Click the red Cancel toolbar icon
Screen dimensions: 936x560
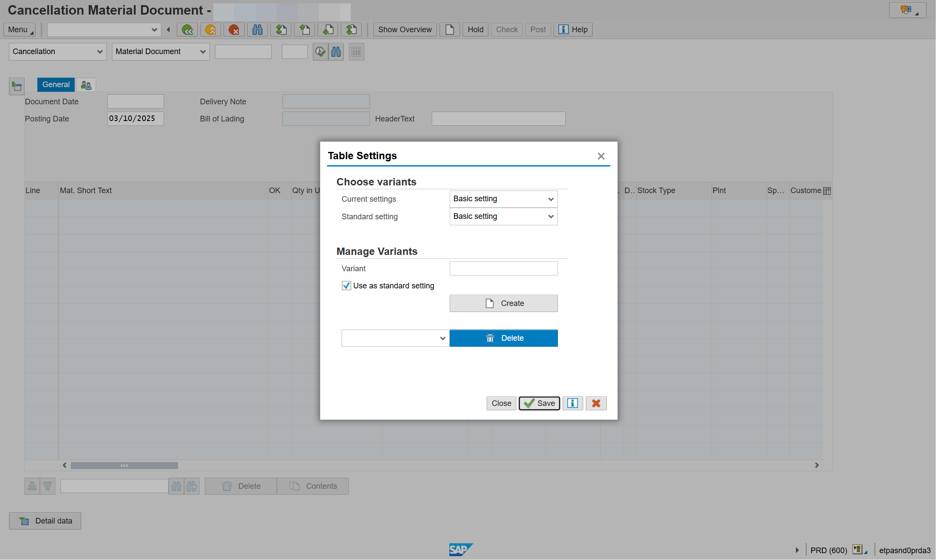click(234, 30)
